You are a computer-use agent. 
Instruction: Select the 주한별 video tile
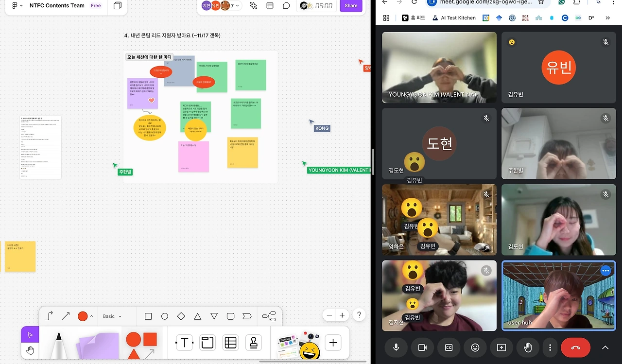pos(558,143)
